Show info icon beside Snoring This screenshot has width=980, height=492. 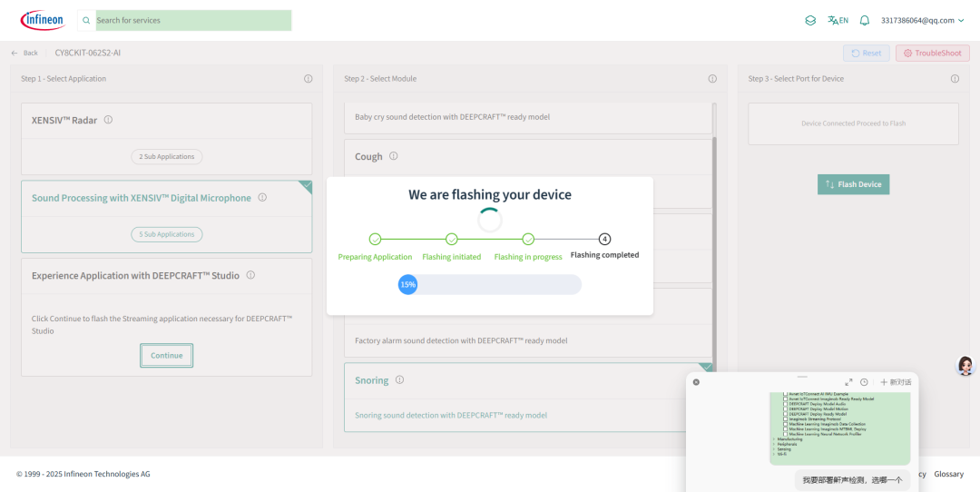click(400, 379)
